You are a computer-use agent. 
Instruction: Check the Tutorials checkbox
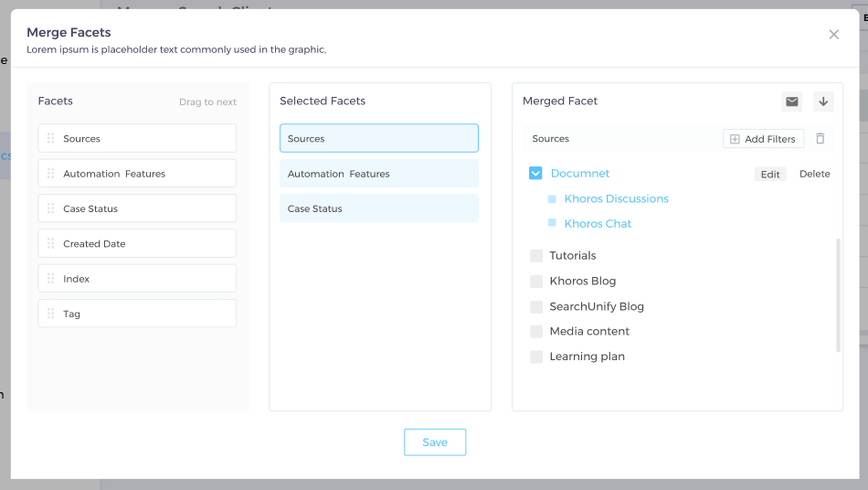point(536,256)
